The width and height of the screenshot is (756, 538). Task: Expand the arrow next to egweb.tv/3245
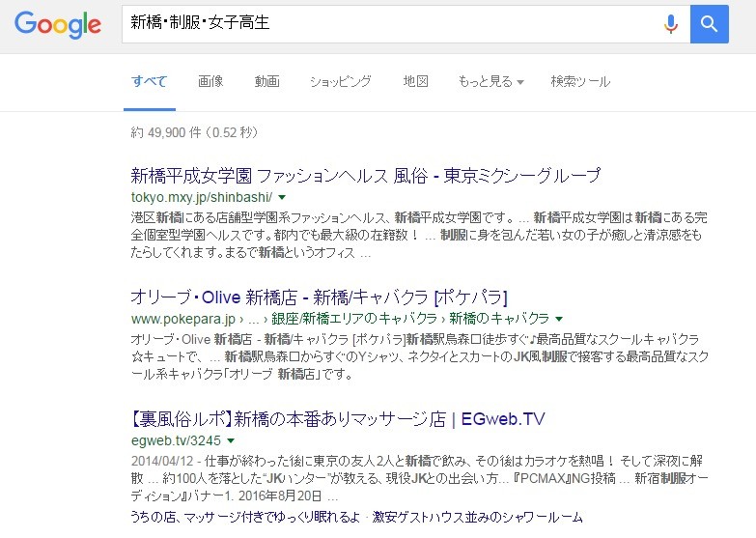tap(231, 440)
